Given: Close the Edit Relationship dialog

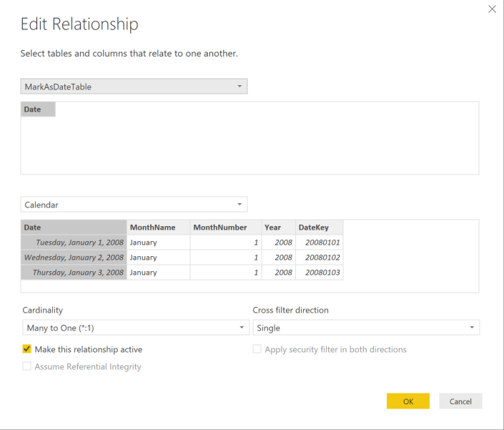Looking at the screenshot, I should (492, 9).
